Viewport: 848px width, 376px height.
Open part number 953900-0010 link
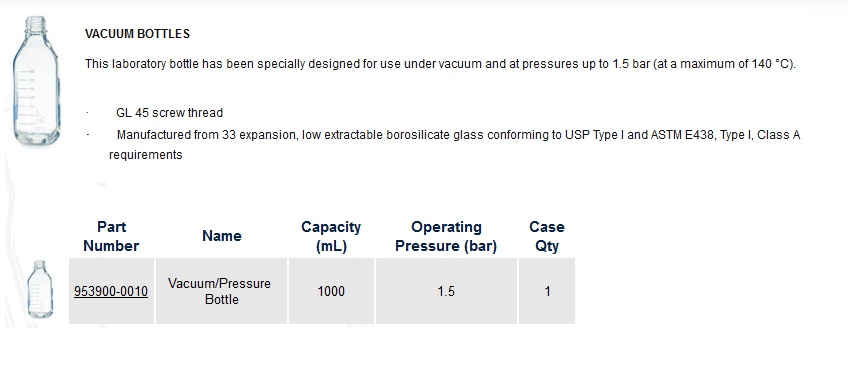pos(111,292)
